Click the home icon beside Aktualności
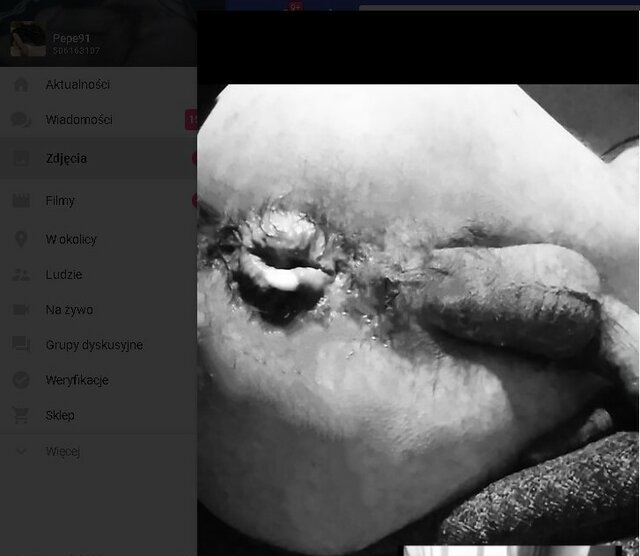 coord(20,85)
